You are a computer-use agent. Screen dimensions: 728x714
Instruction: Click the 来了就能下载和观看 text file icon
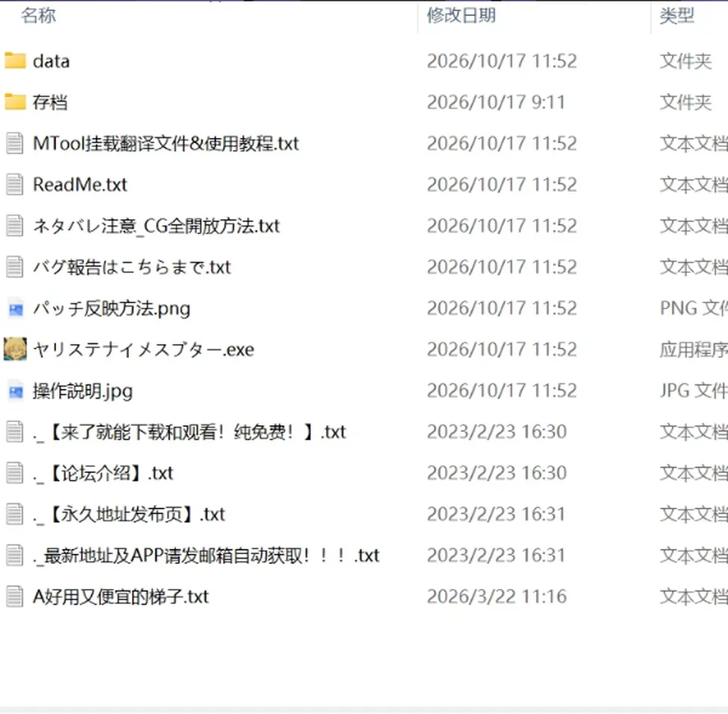(14, 432)
